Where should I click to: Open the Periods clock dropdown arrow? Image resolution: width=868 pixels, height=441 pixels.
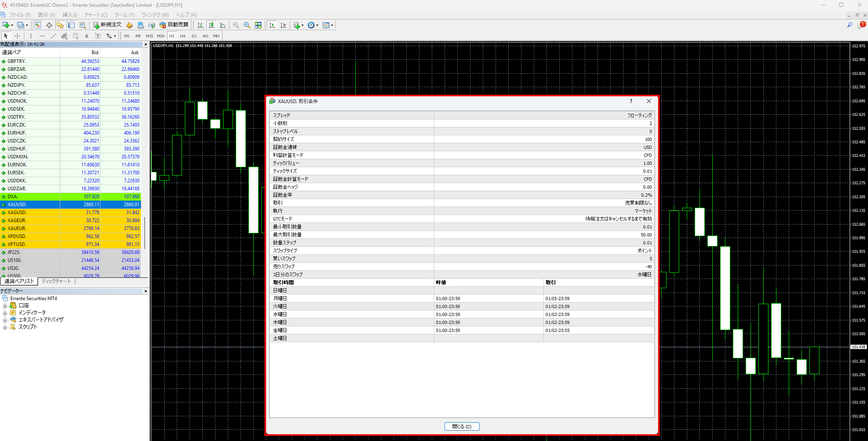coord(317,25)
